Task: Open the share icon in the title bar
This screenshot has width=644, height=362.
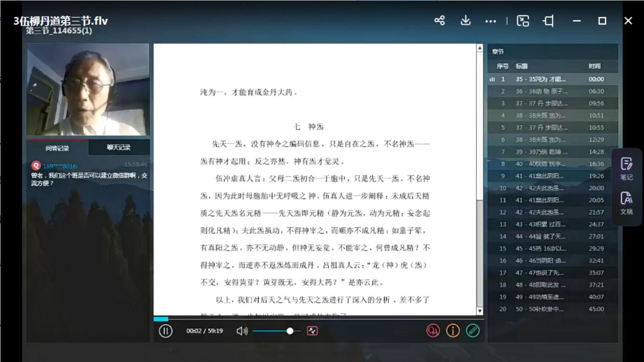Action: pyautogui.click(x=440, y=20)
